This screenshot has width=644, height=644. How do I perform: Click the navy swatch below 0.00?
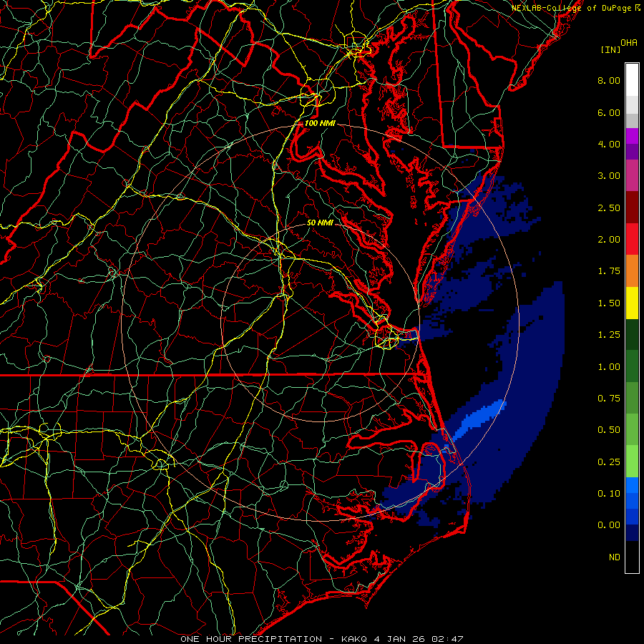point(632,532)
